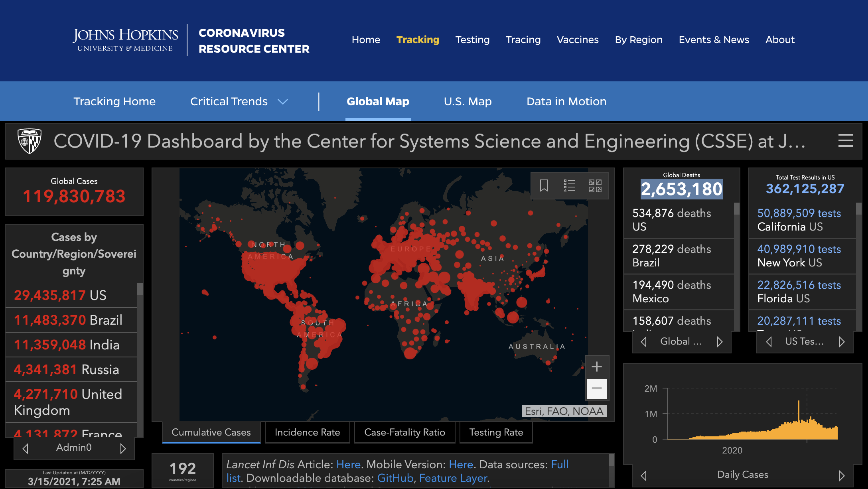868x489 pixels.
Task: Open the Feature Layer link
Action: pos(453,478)
